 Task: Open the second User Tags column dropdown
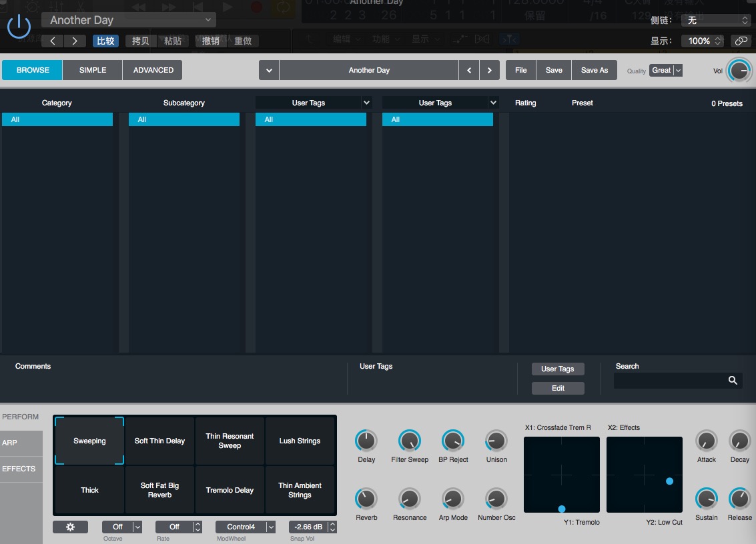click(493, 103)
